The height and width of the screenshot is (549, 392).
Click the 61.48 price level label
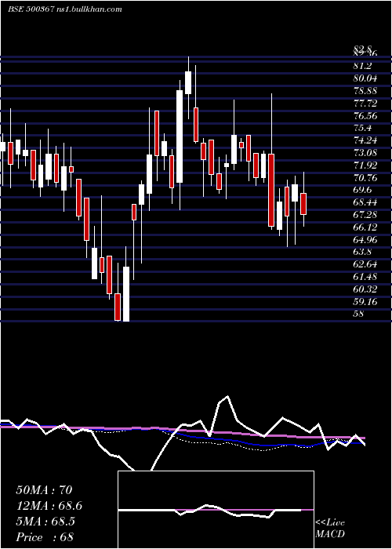[x=365, y=277]
